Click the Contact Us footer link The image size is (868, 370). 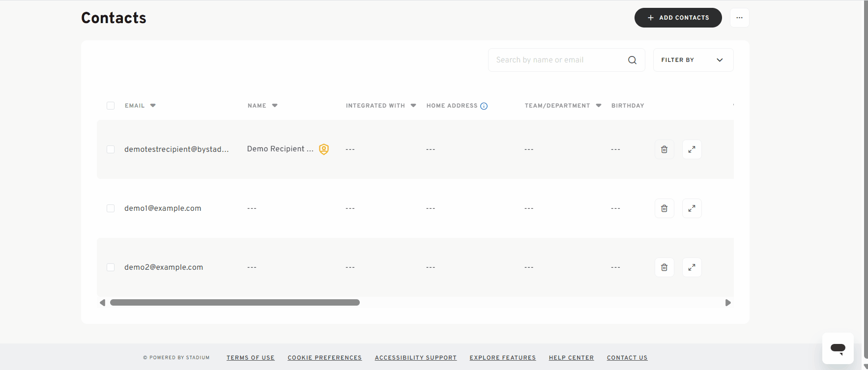pyautogui.click(x=627, y=358)
